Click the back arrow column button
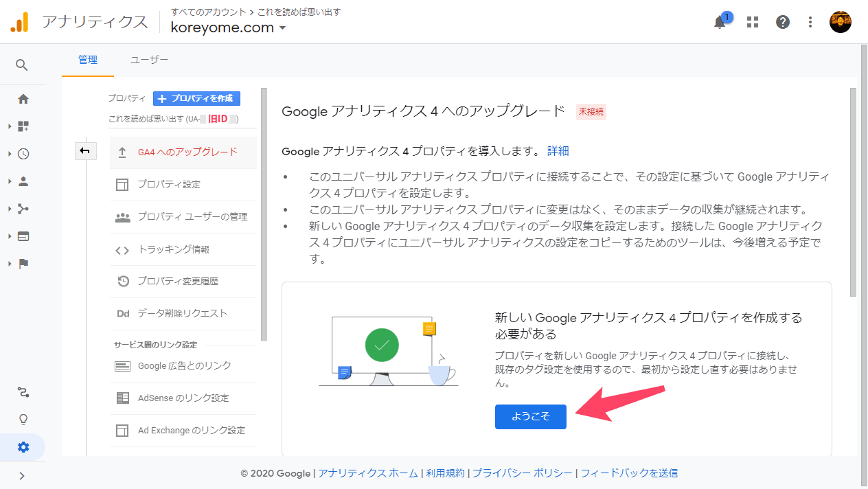 point(85,151)
